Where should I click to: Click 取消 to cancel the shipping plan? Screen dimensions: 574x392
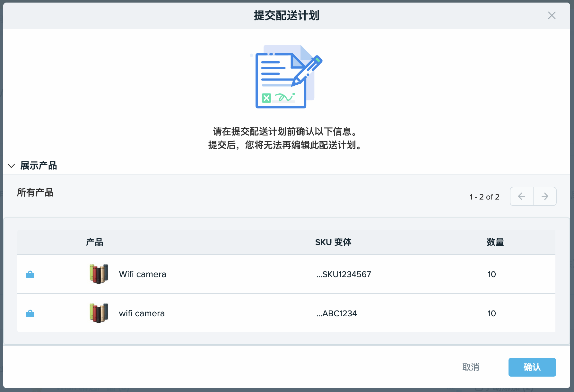471,367
